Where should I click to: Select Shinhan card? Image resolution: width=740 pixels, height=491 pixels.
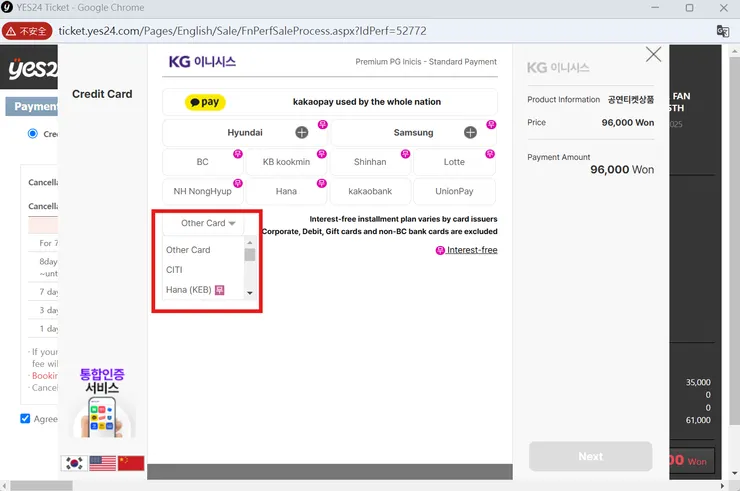click(370, 162)
